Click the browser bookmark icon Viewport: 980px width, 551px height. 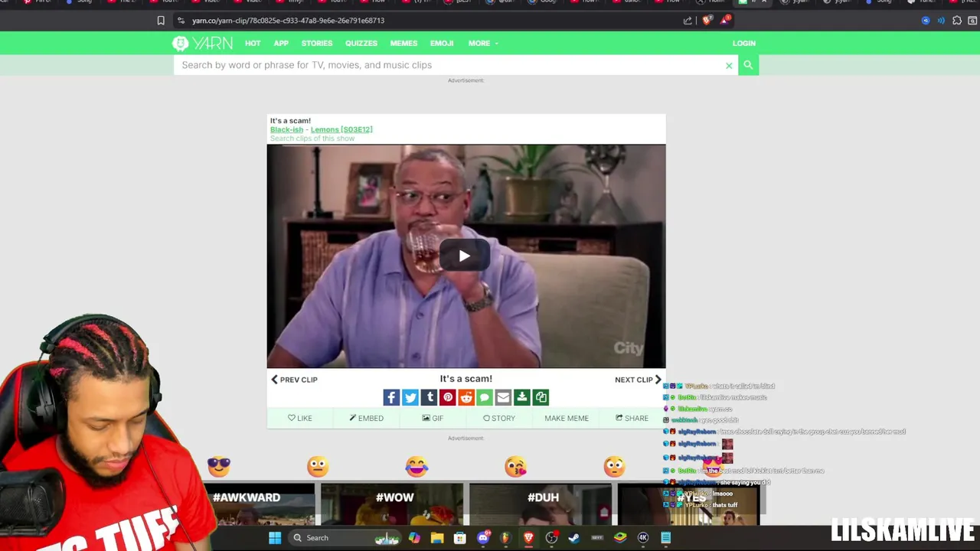tap(161, 21)
